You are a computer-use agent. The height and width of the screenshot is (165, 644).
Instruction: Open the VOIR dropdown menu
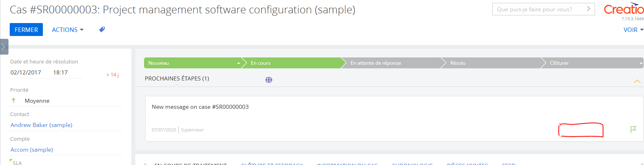(633, 30)
